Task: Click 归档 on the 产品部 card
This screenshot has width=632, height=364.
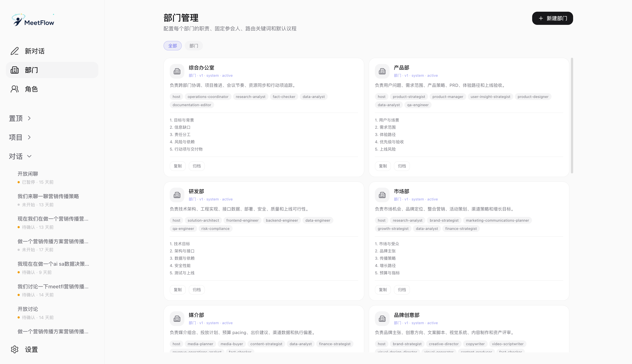Action: 402,166
